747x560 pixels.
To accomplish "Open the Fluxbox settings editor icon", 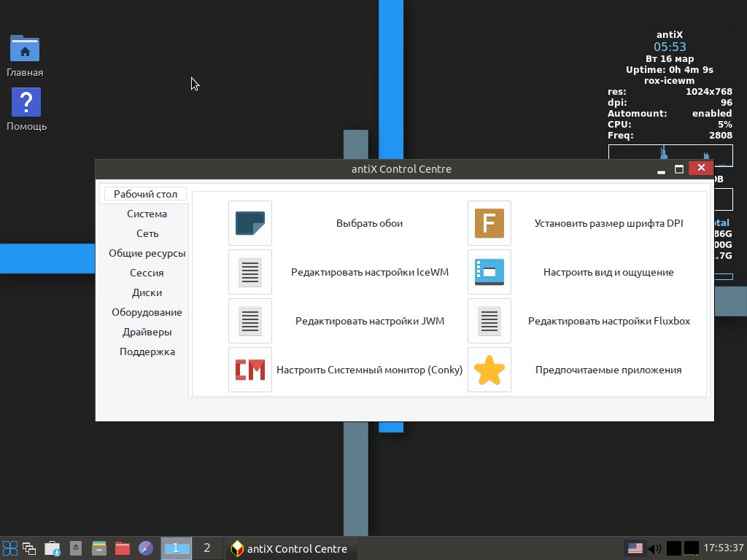I will pyautogui.click(x=489, y=321).
